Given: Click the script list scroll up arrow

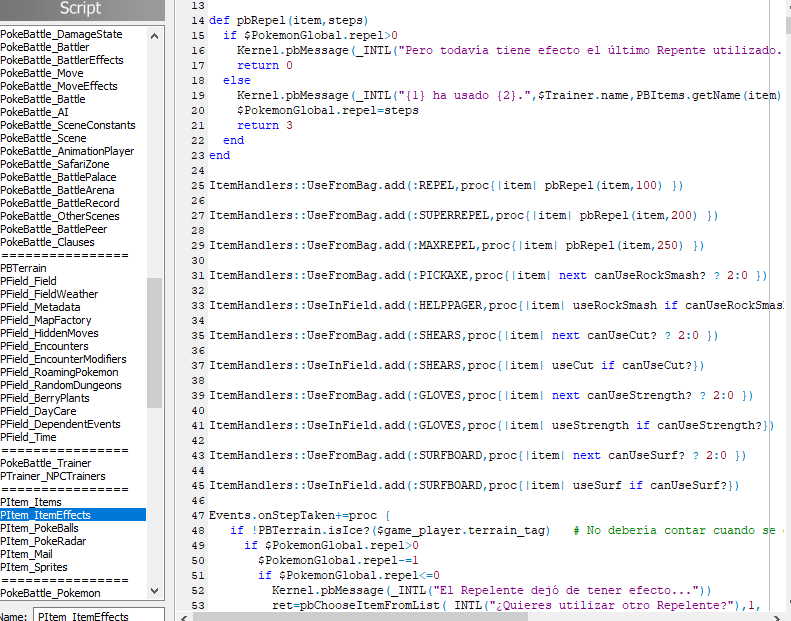Looking at the screenshot, I should [155, 35].
